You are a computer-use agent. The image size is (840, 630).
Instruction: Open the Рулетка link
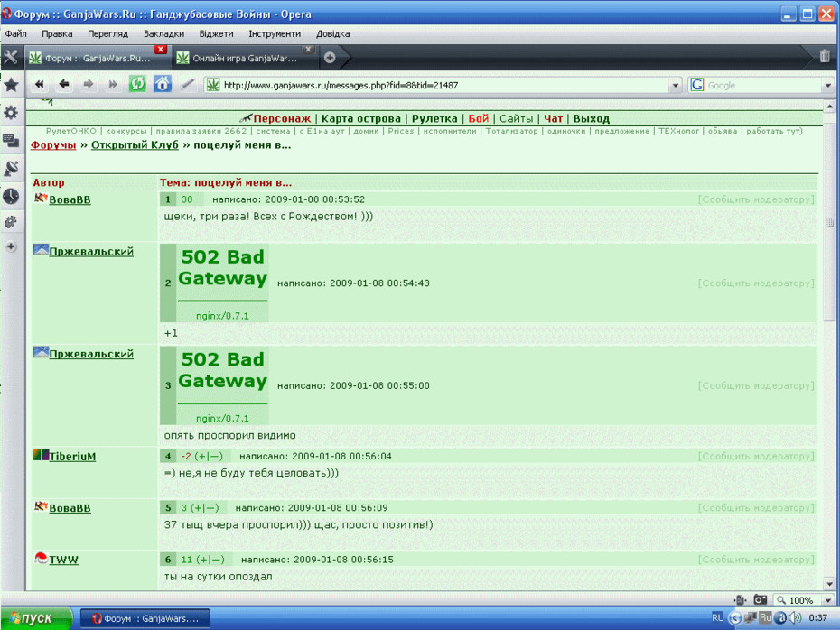pos(434,118)
